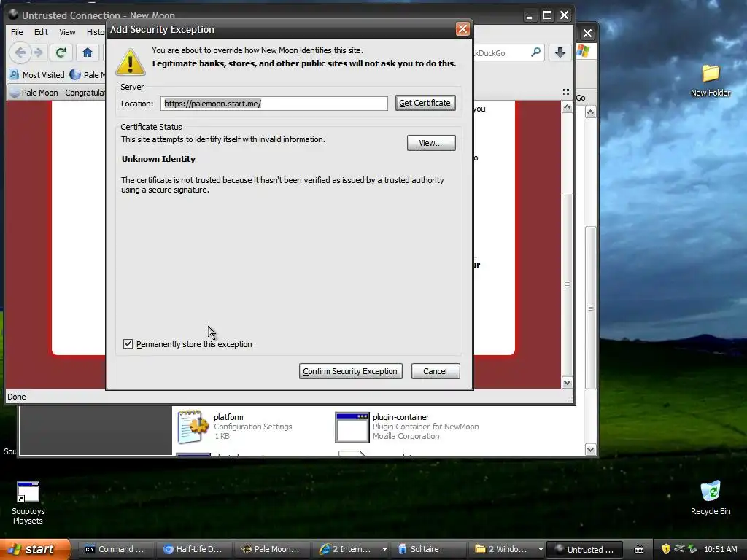Select Souptoys Playsets desktop shortcut

point(28,503)
